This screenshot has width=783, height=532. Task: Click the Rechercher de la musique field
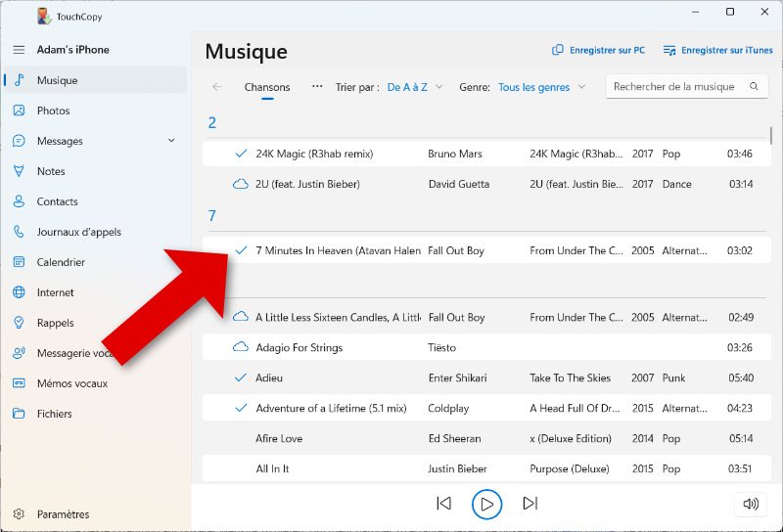674,87
